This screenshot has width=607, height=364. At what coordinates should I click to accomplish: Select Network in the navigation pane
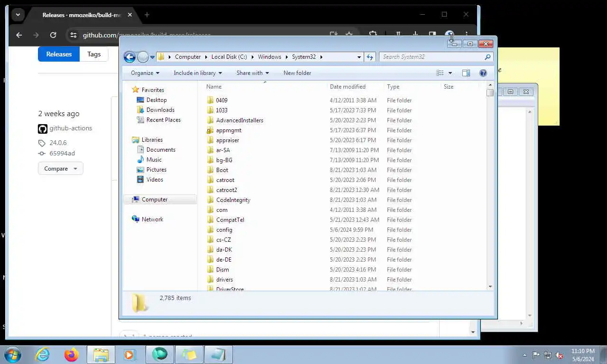point(152,219)
